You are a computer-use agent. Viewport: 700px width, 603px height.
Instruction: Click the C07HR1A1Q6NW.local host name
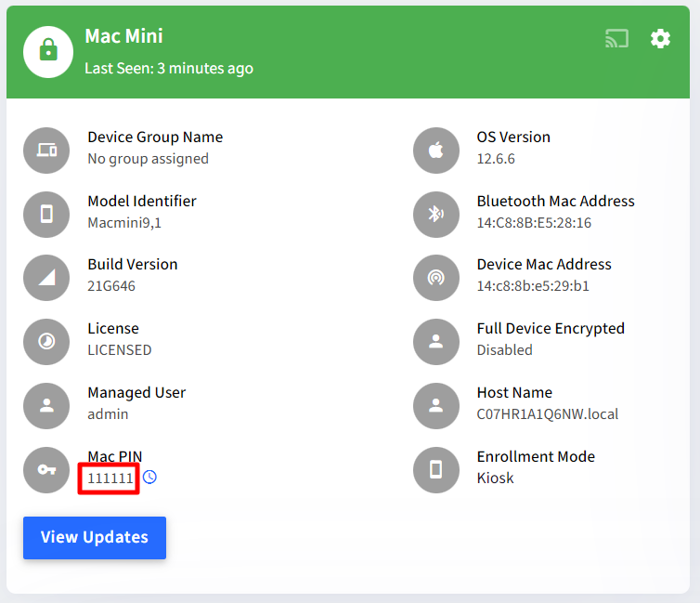click(548, 414)
